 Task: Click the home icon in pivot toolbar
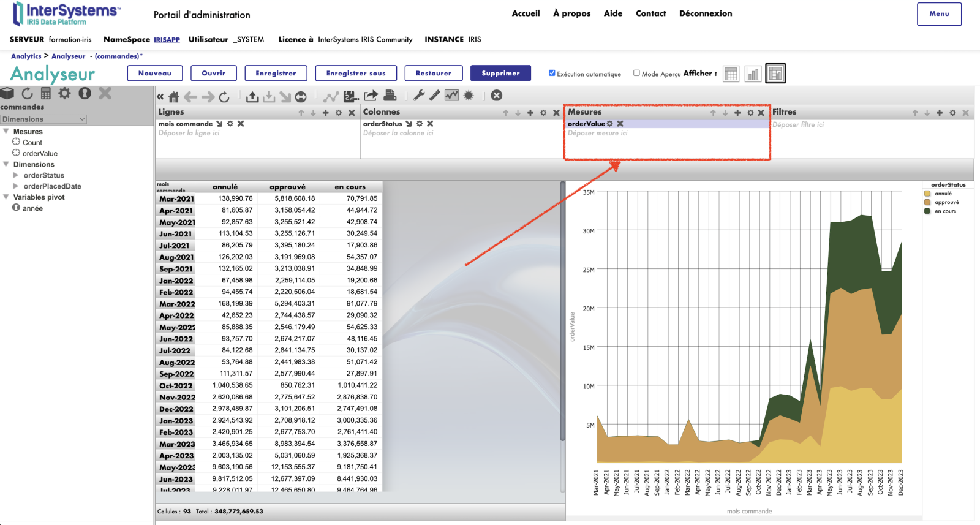point(174,96)
